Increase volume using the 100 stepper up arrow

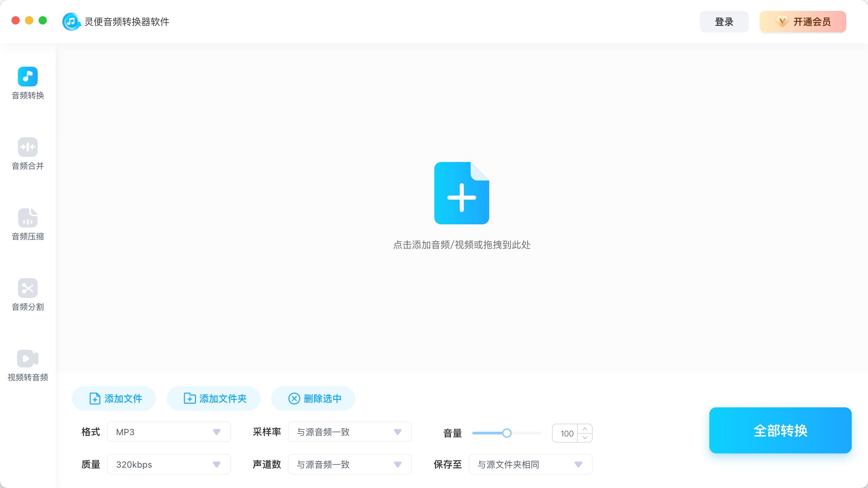pos(585,429)
